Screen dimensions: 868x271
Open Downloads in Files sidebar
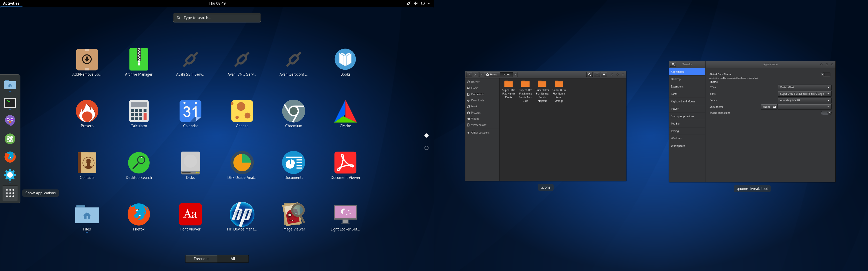[x=482, y=100]
